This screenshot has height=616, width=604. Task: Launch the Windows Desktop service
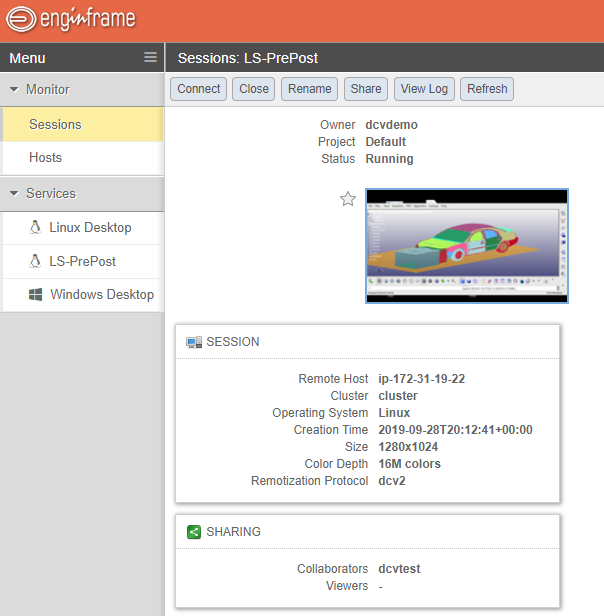(83, 295)
